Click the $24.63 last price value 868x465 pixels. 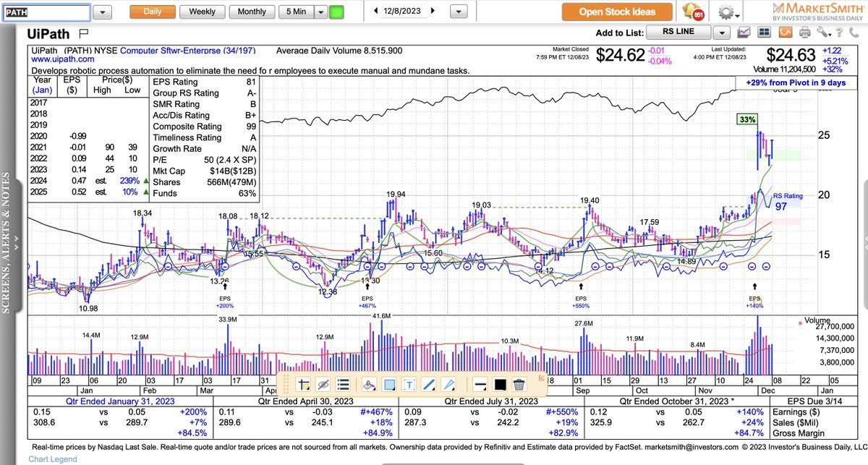[x=791, y=55]
